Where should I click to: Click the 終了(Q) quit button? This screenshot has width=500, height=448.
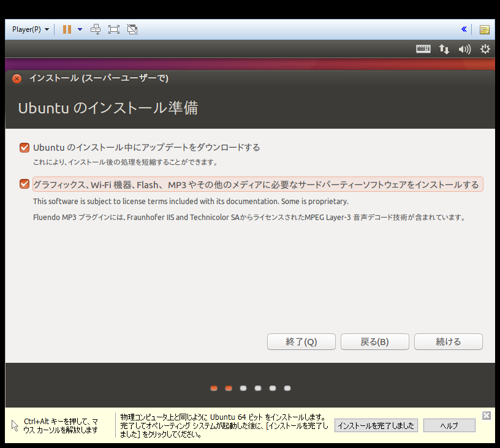click(x=301, y=342)
